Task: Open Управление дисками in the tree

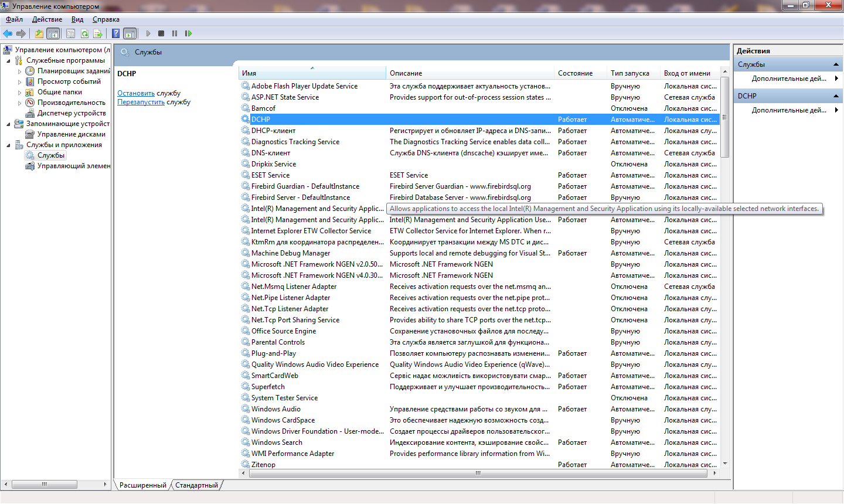Action: (72, 134)
